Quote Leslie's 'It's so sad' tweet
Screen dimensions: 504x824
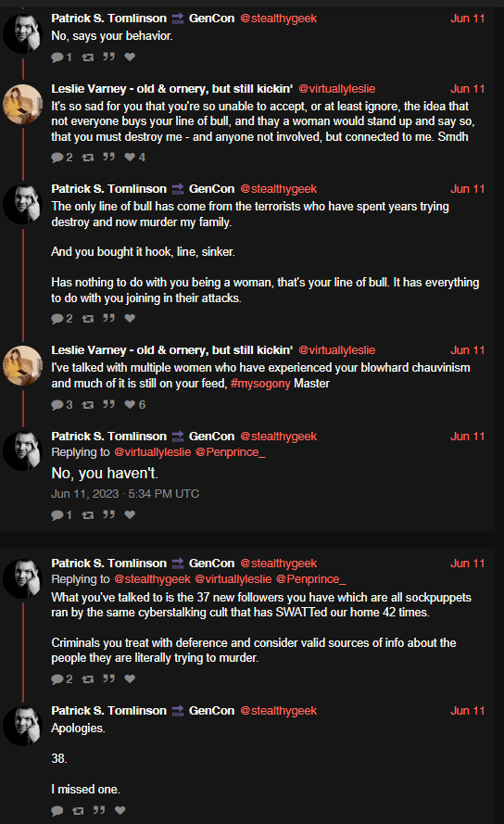click(x=108, y=158)
